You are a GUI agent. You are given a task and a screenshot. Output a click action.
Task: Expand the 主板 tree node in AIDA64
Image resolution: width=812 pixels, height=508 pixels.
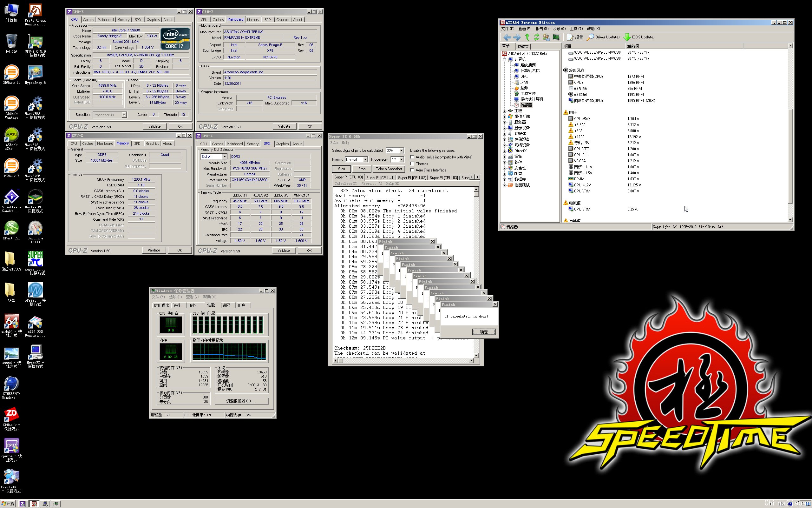504,111
